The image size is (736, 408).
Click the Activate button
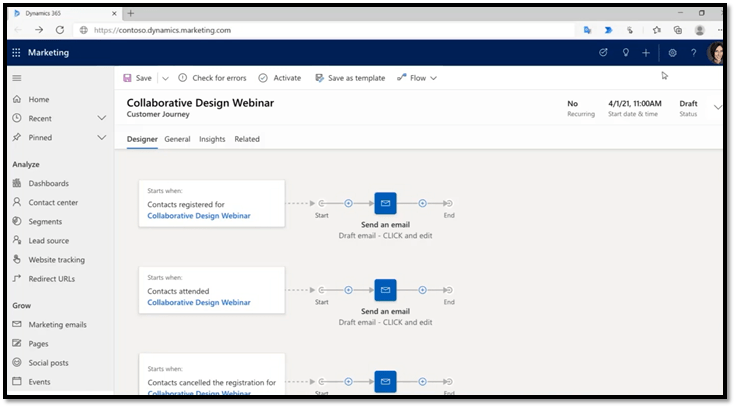point(279,78)
